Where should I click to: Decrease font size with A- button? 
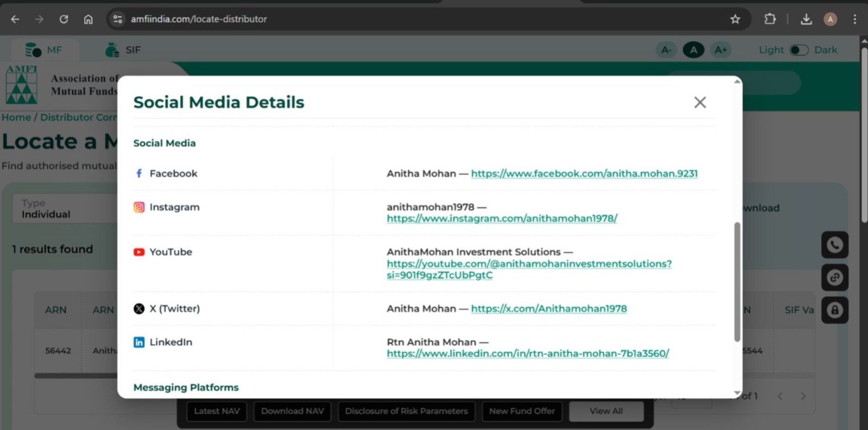[666, 50]
